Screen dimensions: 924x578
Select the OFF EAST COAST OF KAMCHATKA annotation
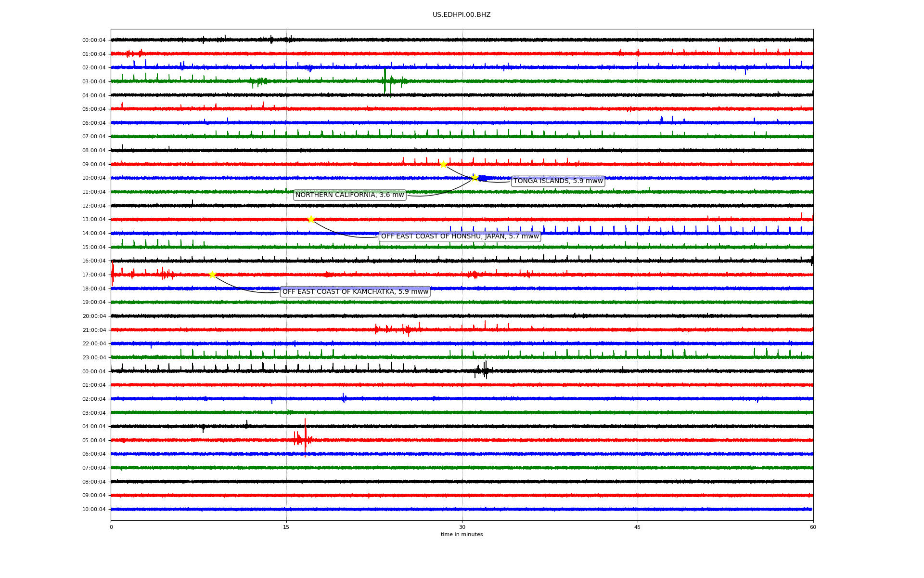pos(355,292)
